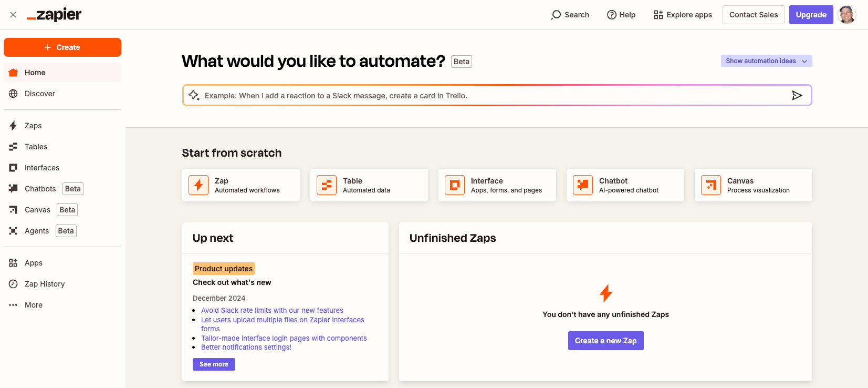
Task: Click the Agents sidebar icon
Action: click(x=13, y=231)
